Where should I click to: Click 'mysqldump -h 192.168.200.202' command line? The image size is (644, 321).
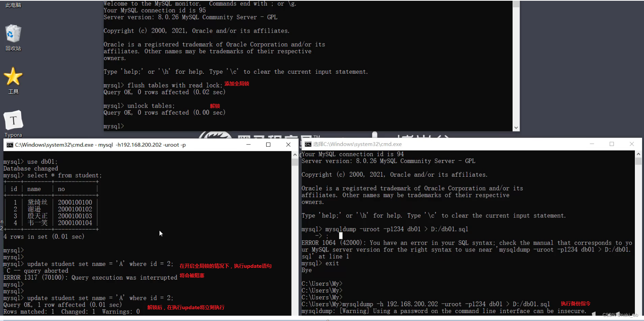pyautogui.click(x=446, y=304)
